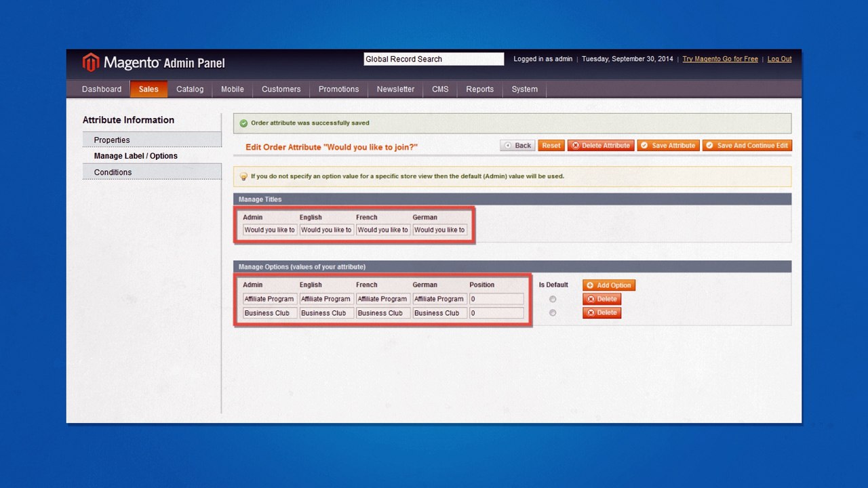Edit Position field of Affiliate Program row
Screen dimensions: 868x488
[x=496, y=299]
